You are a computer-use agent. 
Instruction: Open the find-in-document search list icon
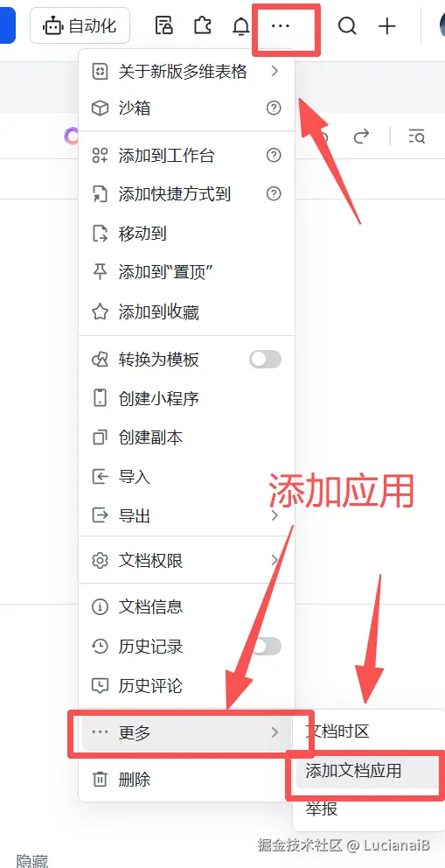click(416, 136)
